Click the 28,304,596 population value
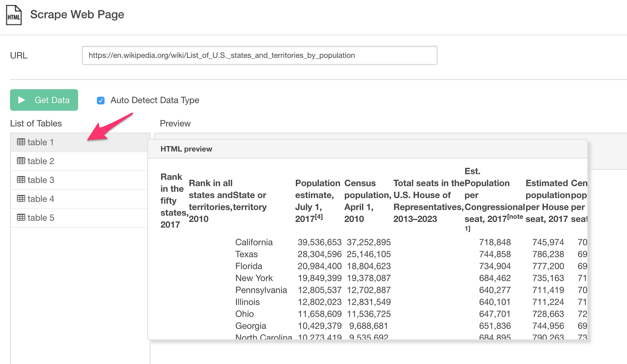The width and height of the screenshot is (627, 364). [320, 254]
